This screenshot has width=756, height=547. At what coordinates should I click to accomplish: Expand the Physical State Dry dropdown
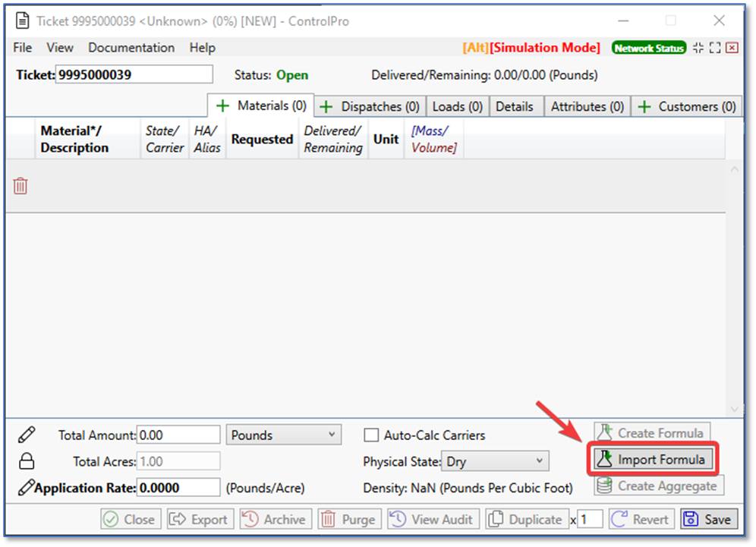(496, 461)
